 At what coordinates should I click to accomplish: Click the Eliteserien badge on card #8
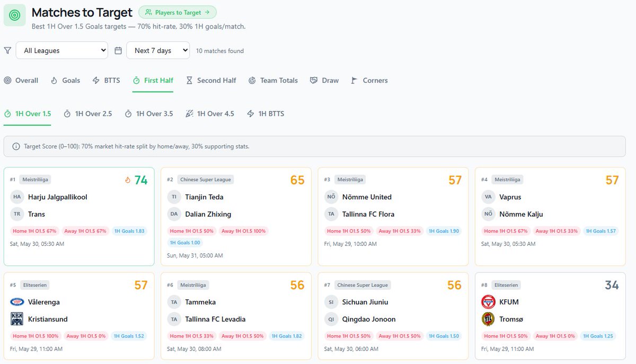[506, 285]
